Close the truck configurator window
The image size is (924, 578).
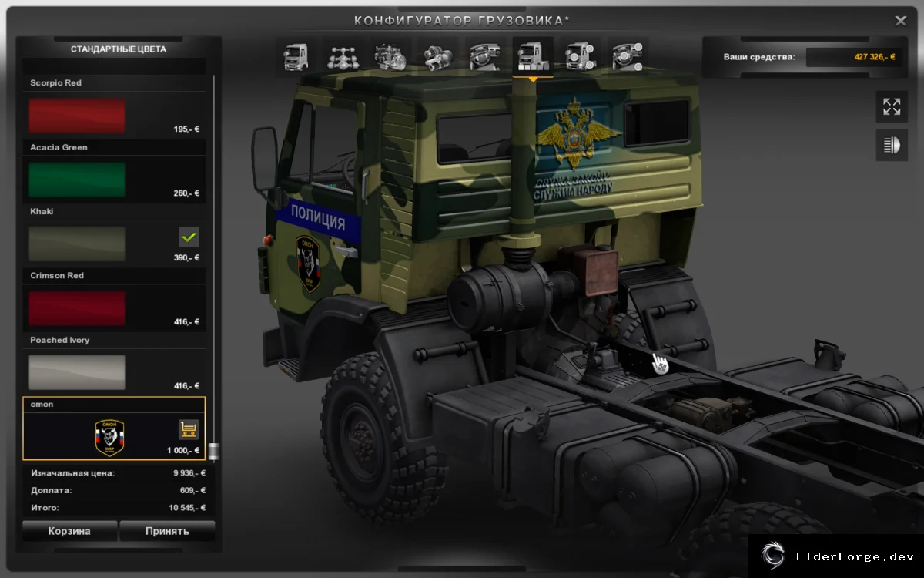point(900,21)
